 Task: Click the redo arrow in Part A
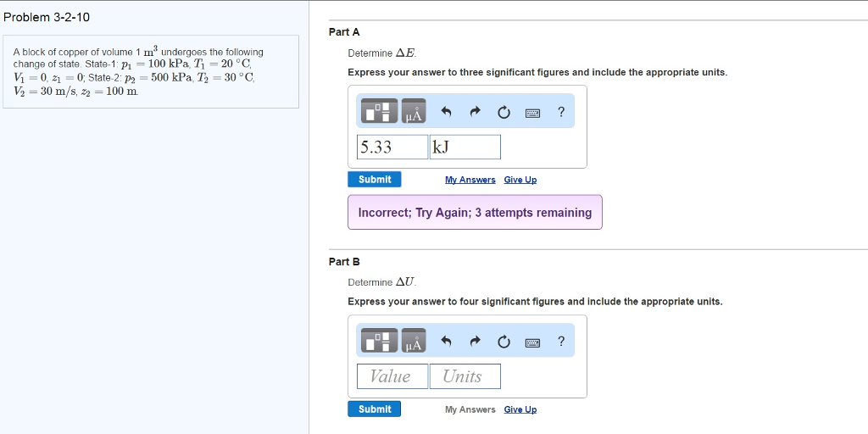click(475, 112)
